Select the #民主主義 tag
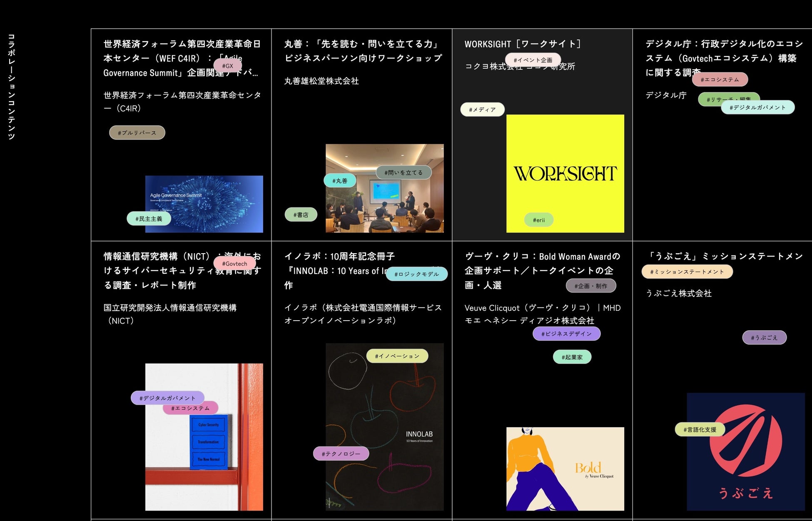The image size is (812, 521). point(149,219)
